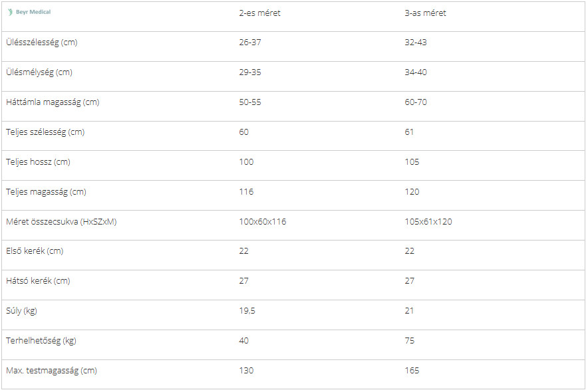Select the Terhelhetőség (kg) row label
Viewport: 588px width, 390px height.
41,341
